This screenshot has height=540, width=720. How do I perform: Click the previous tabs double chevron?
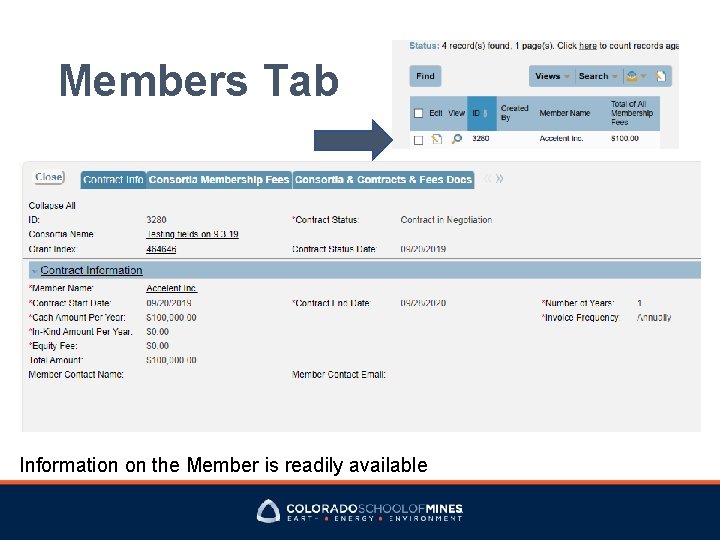(x=488, y=179)
